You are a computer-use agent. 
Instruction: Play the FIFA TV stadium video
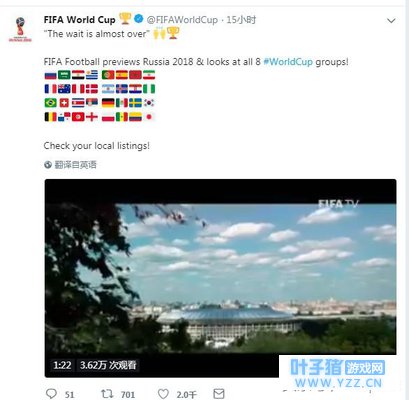(220, 278)
